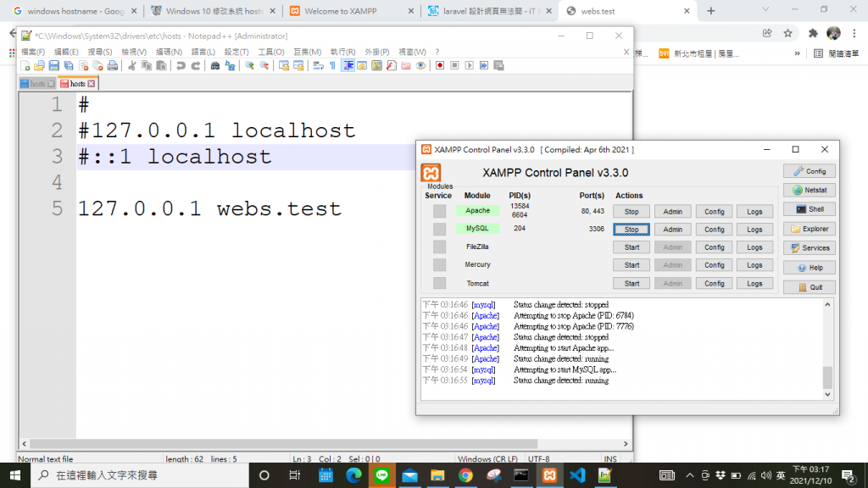Open Visual Studio Code from the taskbar
Screen dimensions: 868x488
[577, 475]
